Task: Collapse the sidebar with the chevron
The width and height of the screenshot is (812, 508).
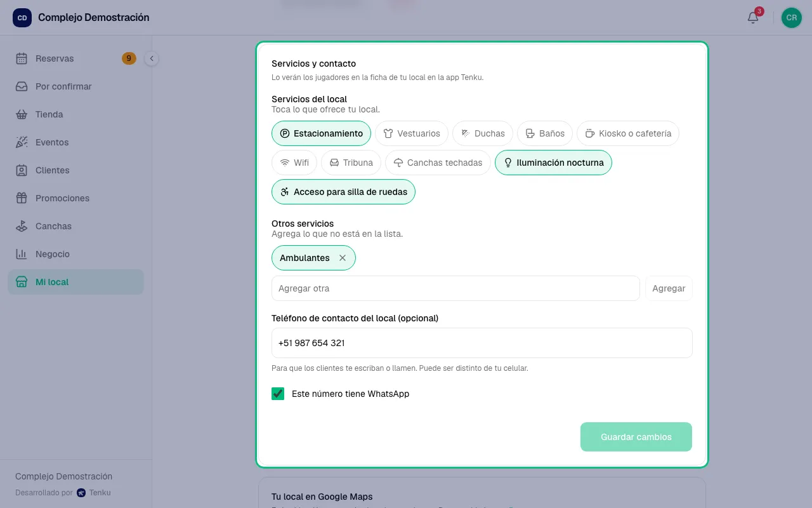Action: point(152,58)
